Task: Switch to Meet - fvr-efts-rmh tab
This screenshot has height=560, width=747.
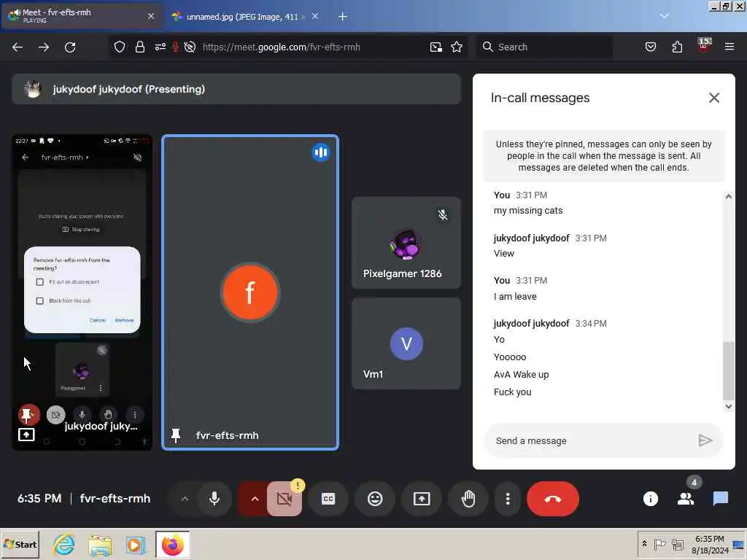Action: pyautogui.click(x=82, y=16)
